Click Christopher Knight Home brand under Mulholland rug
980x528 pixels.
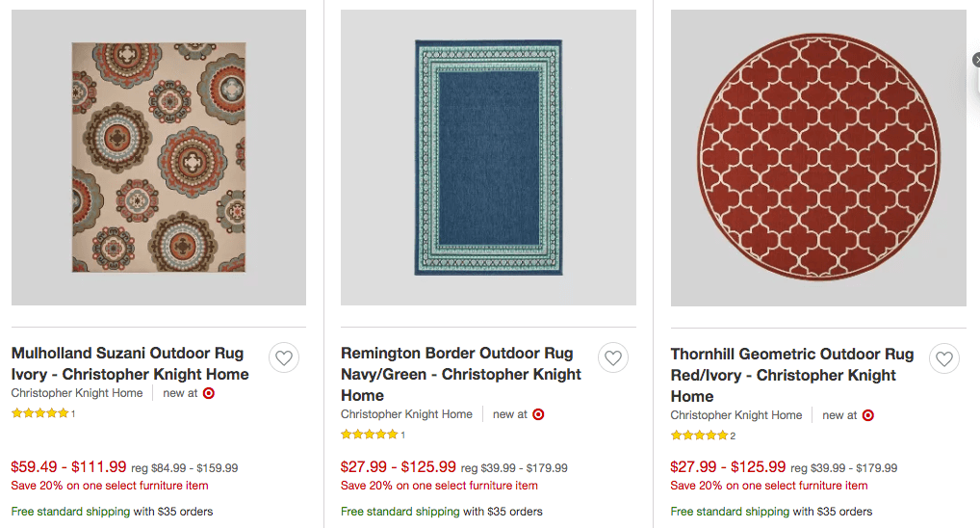[77, 393]
